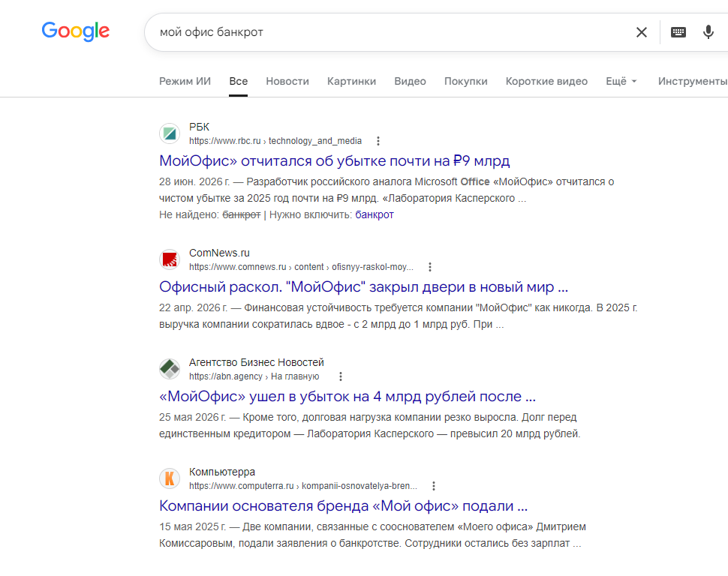Click the Компьютерра source name

[222, 472]
